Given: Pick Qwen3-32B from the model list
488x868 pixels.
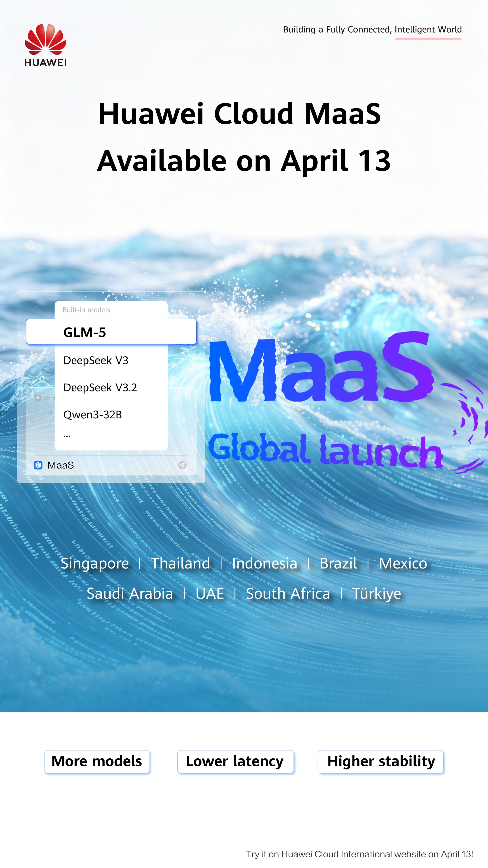Looking at the screenshot, I should pos(93,415).
